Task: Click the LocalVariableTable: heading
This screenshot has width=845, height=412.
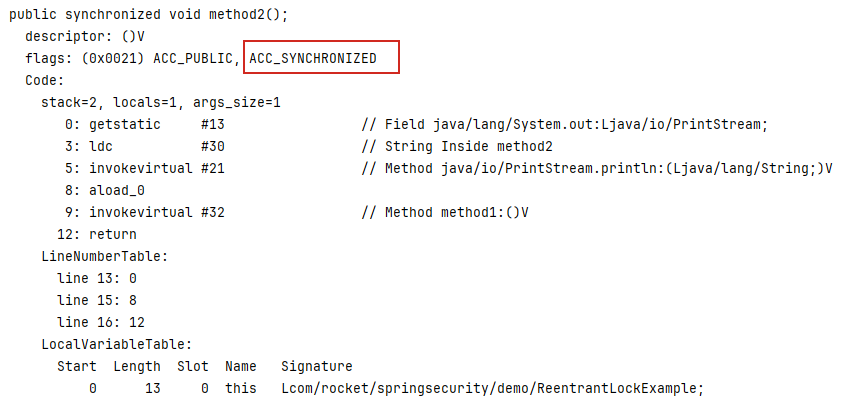Action: point(117,344)
